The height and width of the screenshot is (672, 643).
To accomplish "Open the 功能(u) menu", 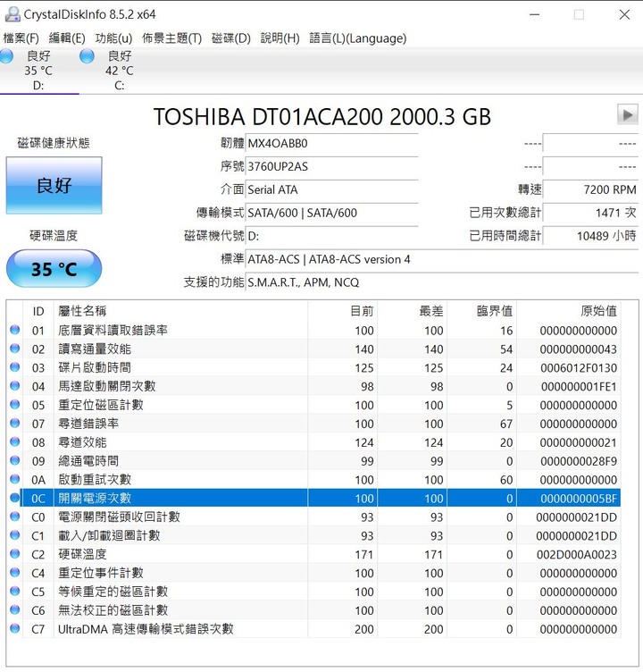I will point(113,38).
